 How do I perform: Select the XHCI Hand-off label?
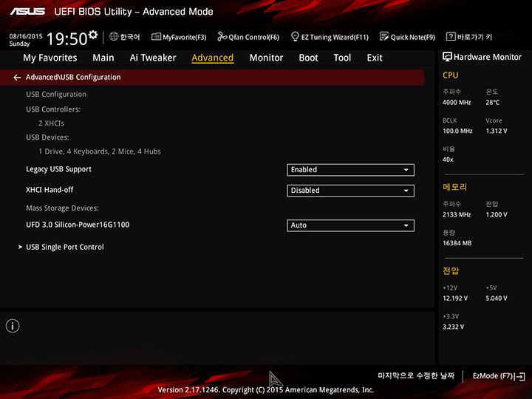(50, 190)
